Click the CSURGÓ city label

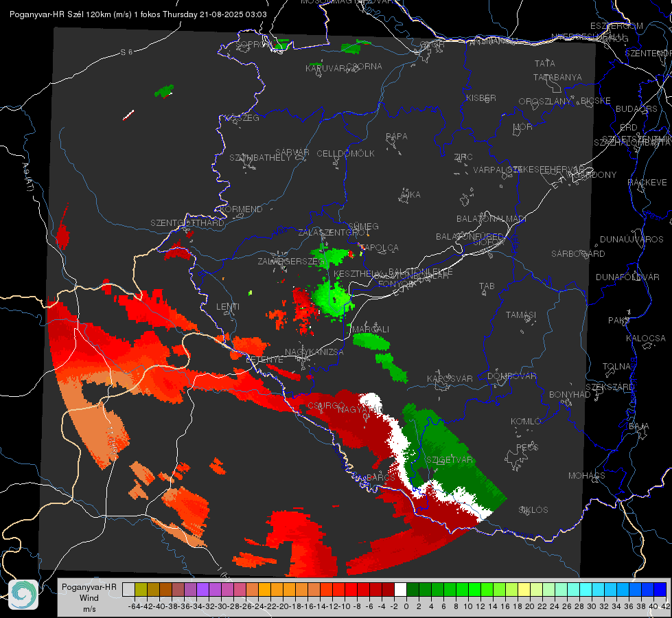pyautogui.click(x=326, y=405)
